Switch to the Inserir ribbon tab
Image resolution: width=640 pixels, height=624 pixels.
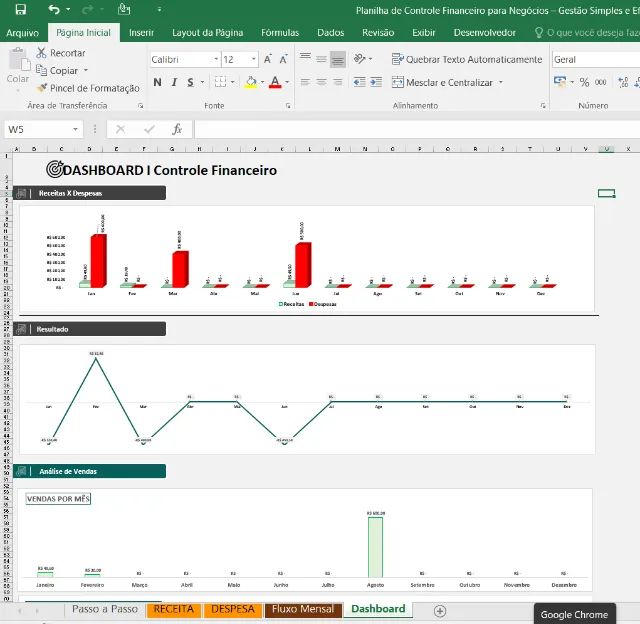pyautogui.click(x=141, y=33)
